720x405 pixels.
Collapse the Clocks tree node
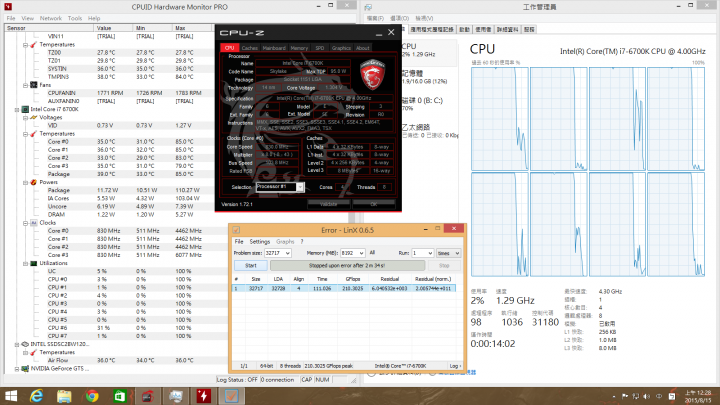[25, 223]
